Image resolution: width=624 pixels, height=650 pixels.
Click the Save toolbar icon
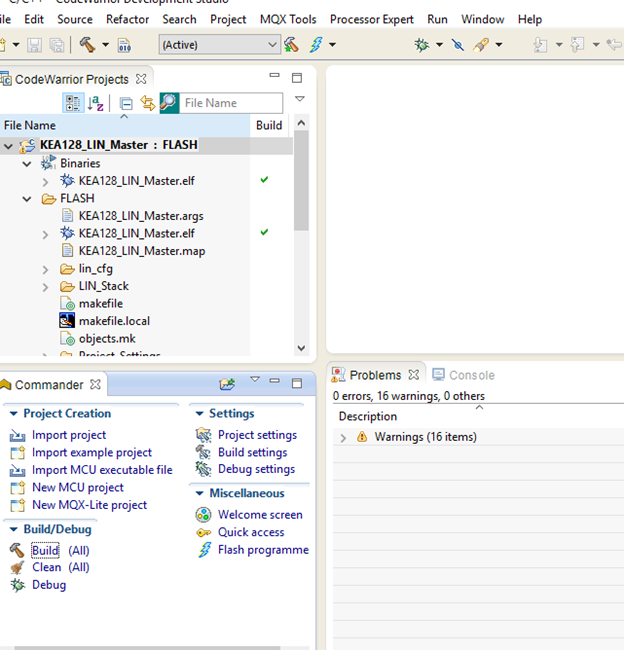tap(34, 45)
